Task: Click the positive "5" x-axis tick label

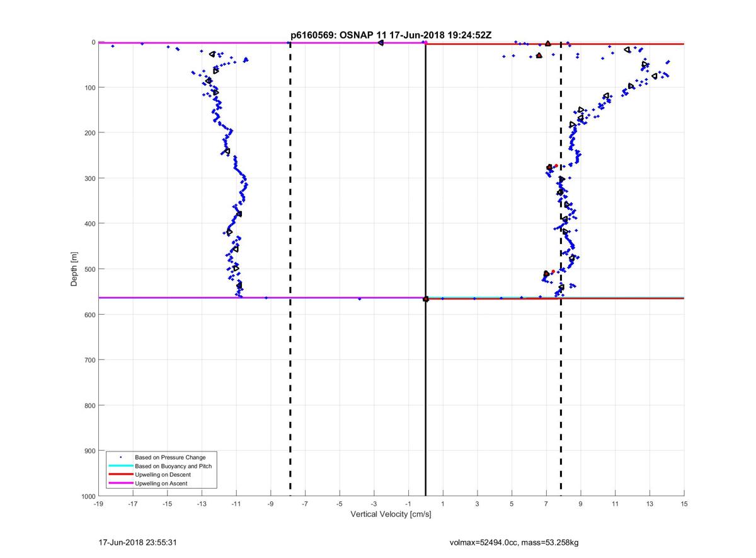Action: pos(512,504)
